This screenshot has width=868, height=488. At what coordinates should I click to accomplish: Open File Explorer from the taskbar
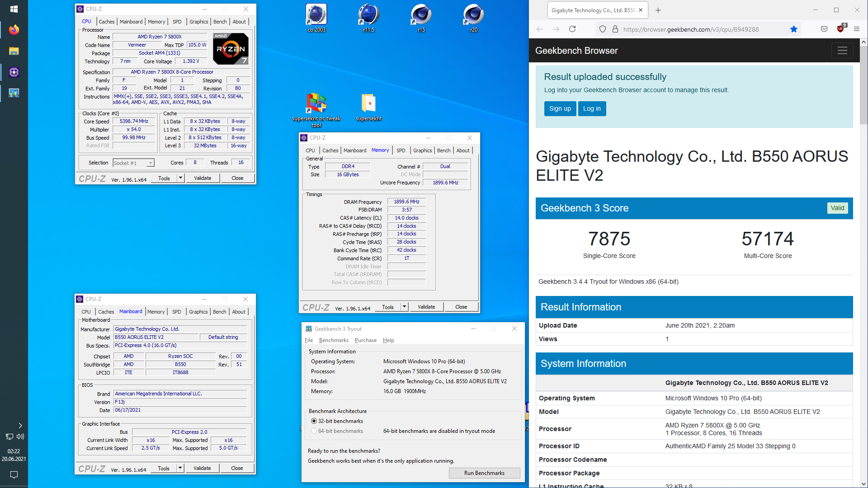[14, 51]
